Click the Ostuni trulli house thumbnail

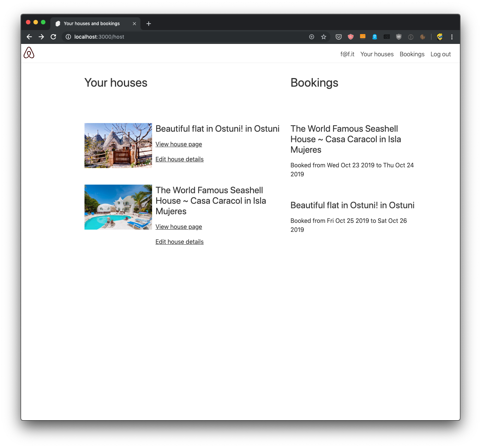pyautogui.click(x=118, y=146)
